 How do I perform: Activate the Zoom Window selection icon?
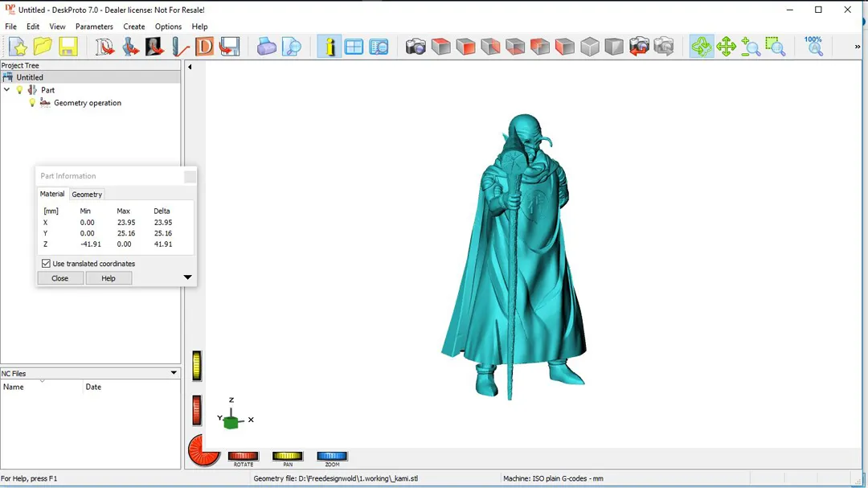tap(775, 47)
